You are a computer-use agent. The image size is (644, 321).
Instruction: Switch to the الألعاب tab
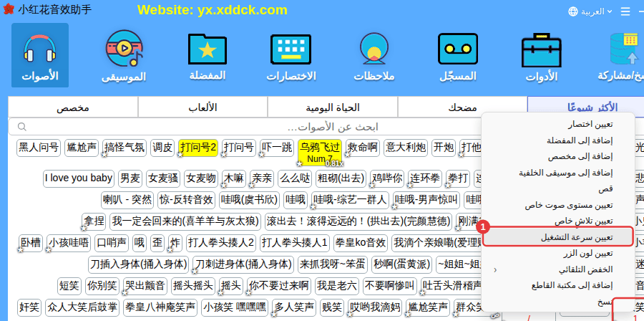[203, 107]
